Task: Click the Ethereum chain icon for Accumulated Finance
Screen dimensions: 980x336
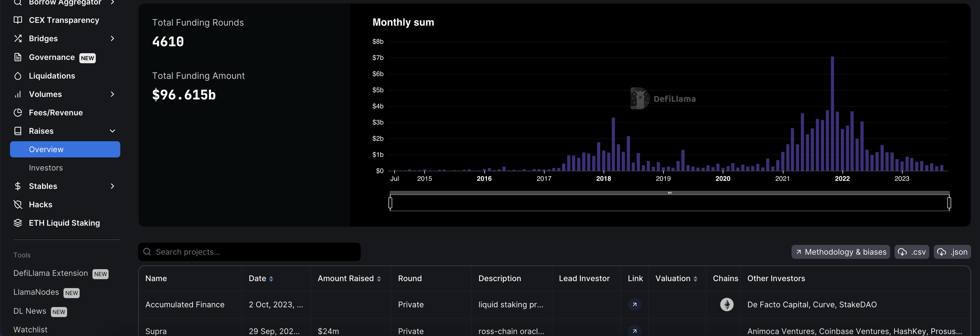Action: (x=727, y=305)
